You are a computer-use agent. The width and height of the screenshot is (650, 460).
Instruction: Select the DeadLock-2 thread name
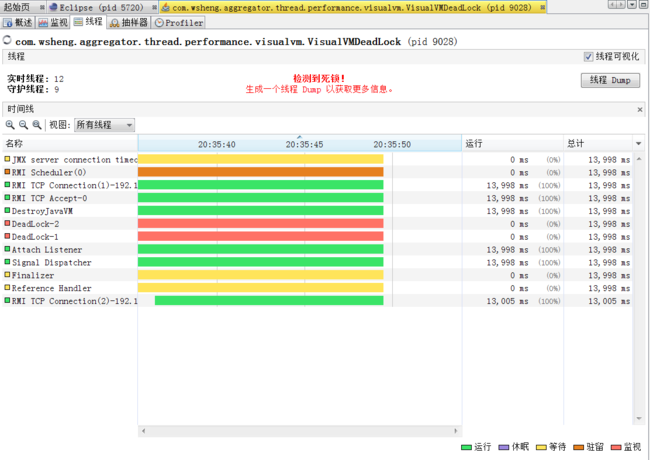coord(35,224)
